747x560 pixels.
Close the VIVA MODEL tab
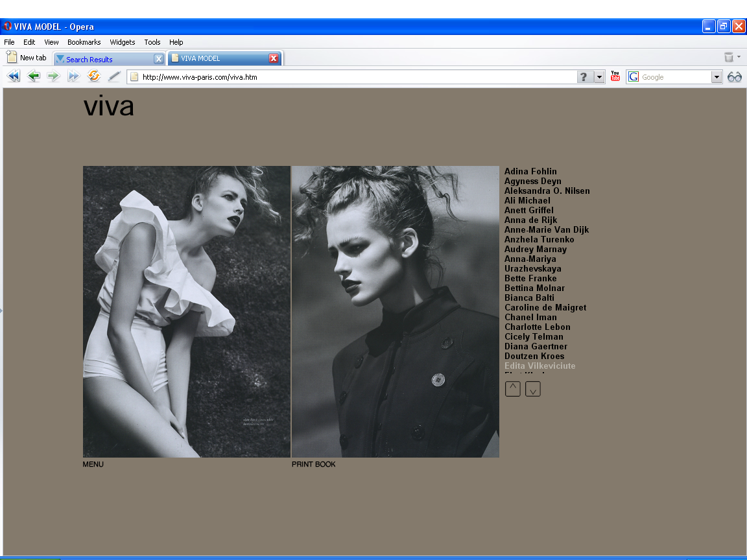(274, 58)
